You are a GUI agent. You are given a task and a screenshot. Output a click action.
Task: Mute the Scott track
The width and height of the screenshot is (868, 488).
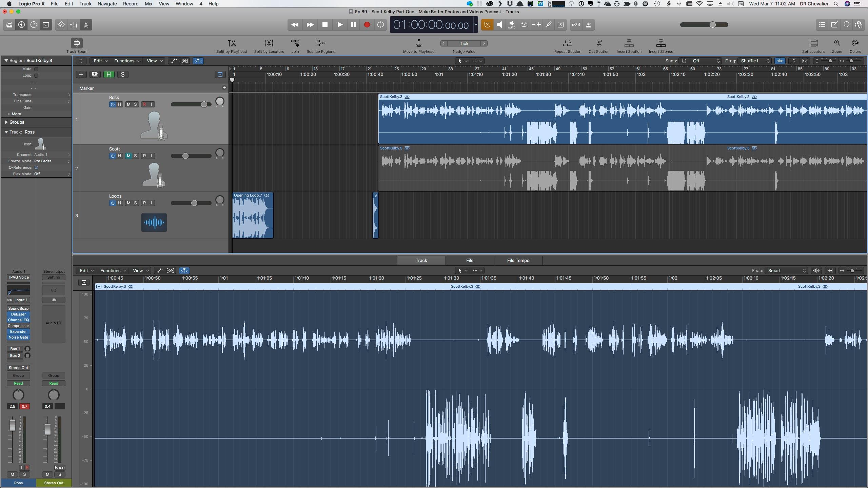click(129, 156)
